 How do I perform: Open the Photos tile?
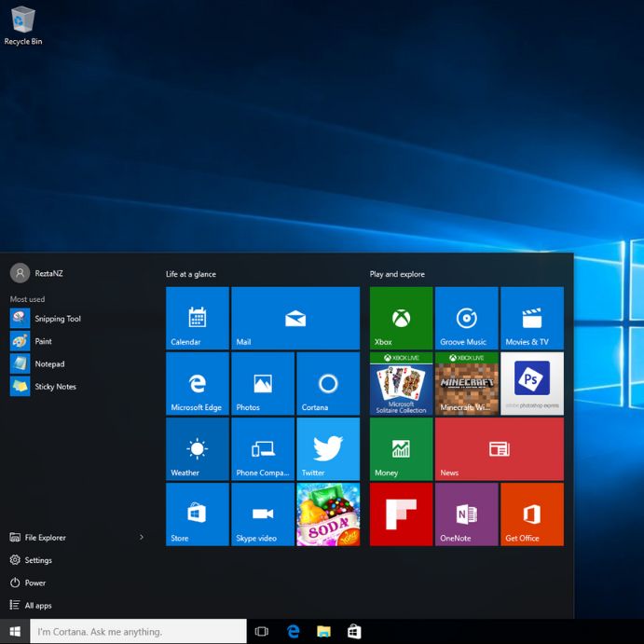coord(263,383)
